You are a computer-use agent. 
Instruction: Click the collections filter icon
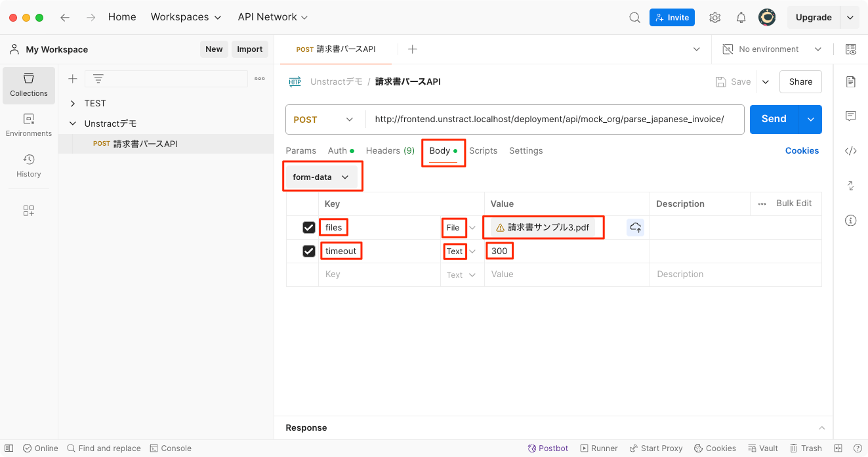coord(98,79)
